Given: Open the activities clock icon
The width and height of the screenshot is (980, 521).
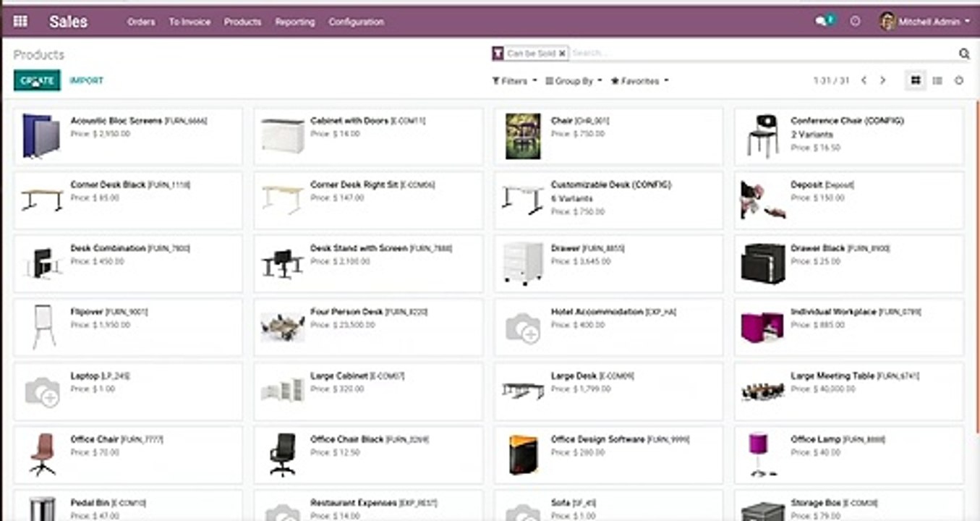Looking at the screenshot, I should tap(855, 22).
